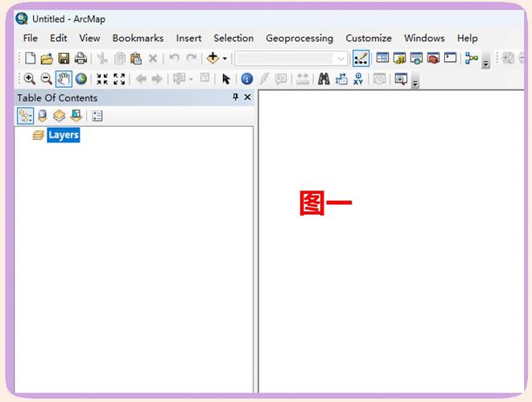This screenshot has height=402, width=532.
Task: Toggle List By Source view
Action: (x=43, y=116)
